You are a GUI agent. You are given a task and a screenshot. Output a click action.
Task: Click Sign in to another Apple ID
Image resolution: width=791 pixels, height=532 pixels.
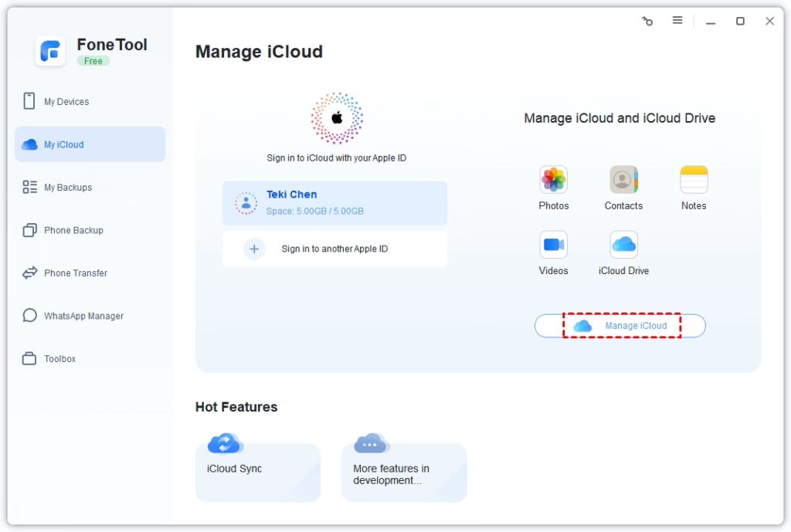coord(334,249)
